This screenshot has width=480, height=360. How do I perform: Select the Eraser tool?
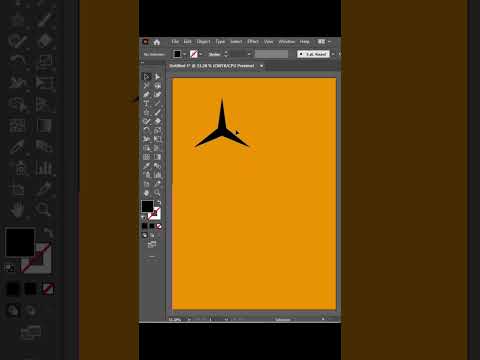point(157,121)
